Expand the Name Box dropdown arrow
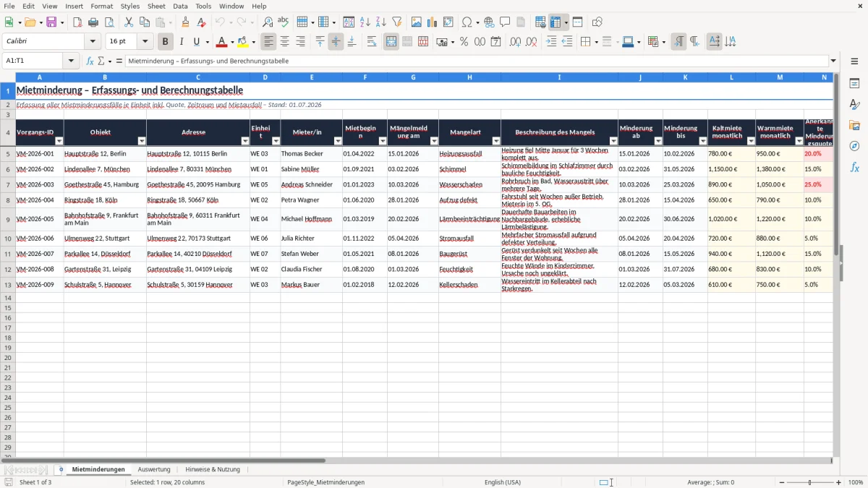 72,61
